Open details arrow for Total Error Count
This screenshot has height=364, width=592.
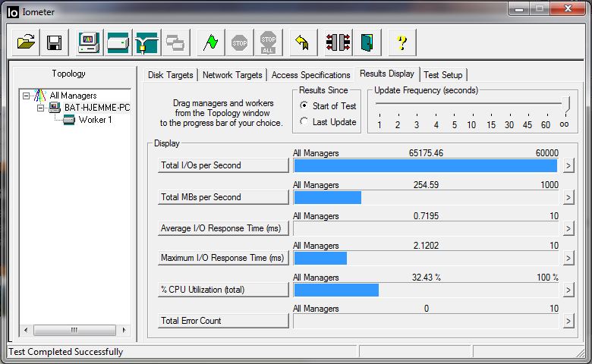pyautogui.click(x=568, y=321)
